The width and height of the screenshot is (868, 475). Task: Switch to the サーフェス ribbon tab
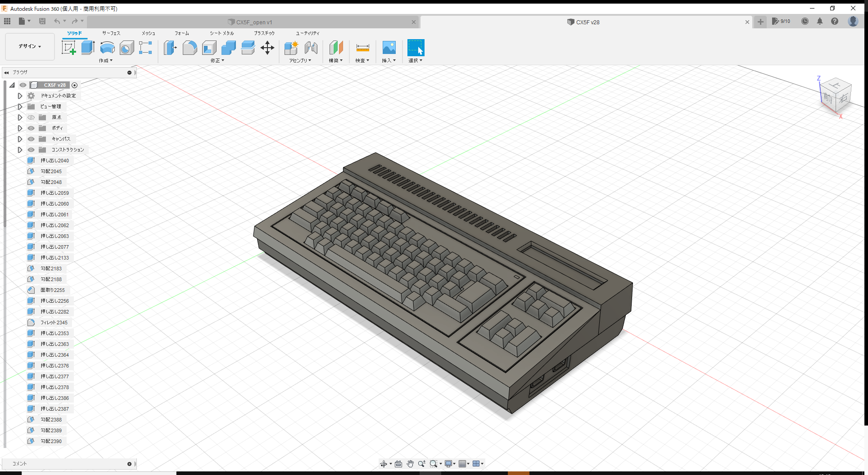pyautogui.click(x=110, y=33)
